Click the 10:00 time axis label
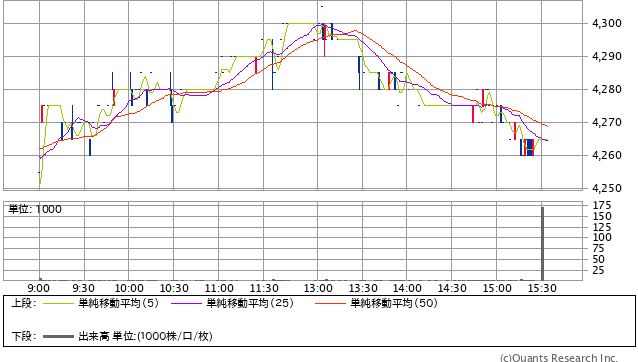Viewport: 638px width, 362px height. (x=129, y=288)
